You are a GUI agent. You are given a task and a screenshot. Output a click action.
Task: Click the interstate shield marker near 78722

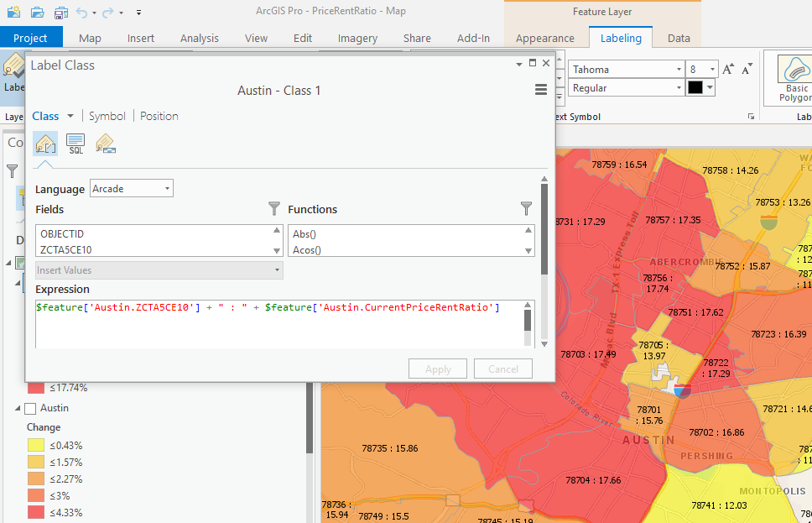pyautogui.click(x=683, y=390)
